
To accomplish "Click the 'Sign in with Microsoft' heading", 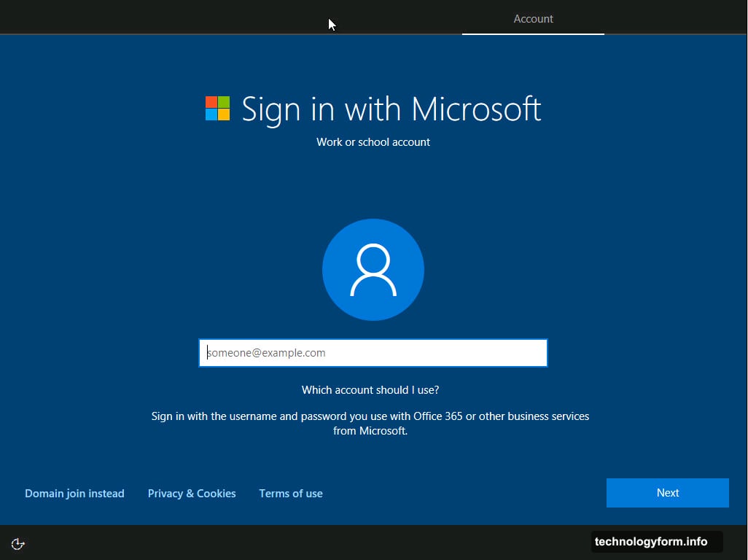I will (x=391, y=109).
